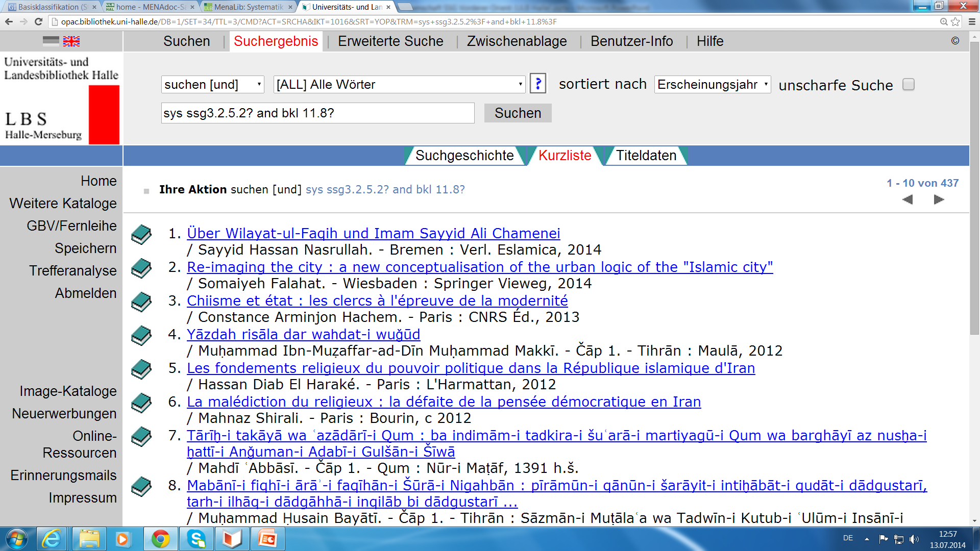The width and height of the screenshot is (980, 551).
Task: Show hidden tray icons arrow
Action: 867,539
